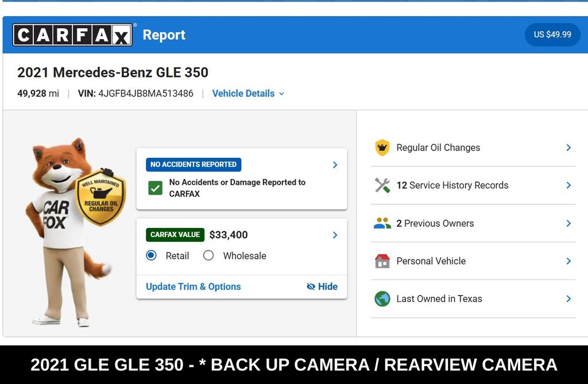Click the Service History wrench icon
The height and width of the screenshot is (384, 588).
[x=382, y=185]
